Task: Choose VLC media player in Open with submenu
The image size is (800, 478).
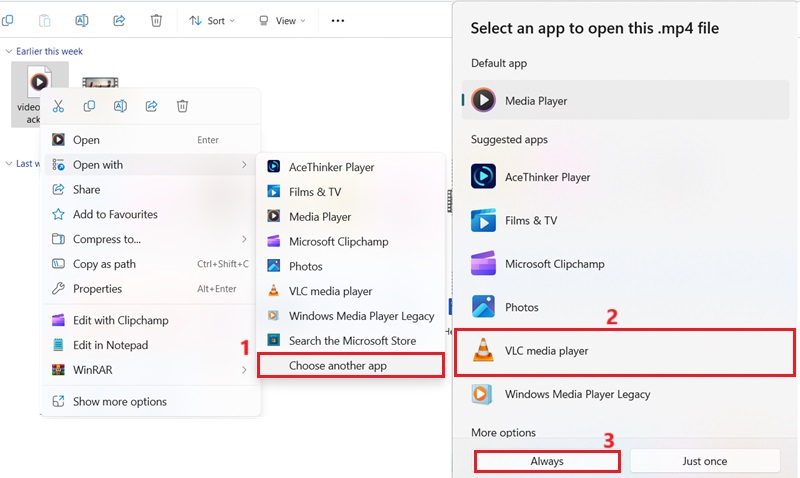Action: click(351, 291)
